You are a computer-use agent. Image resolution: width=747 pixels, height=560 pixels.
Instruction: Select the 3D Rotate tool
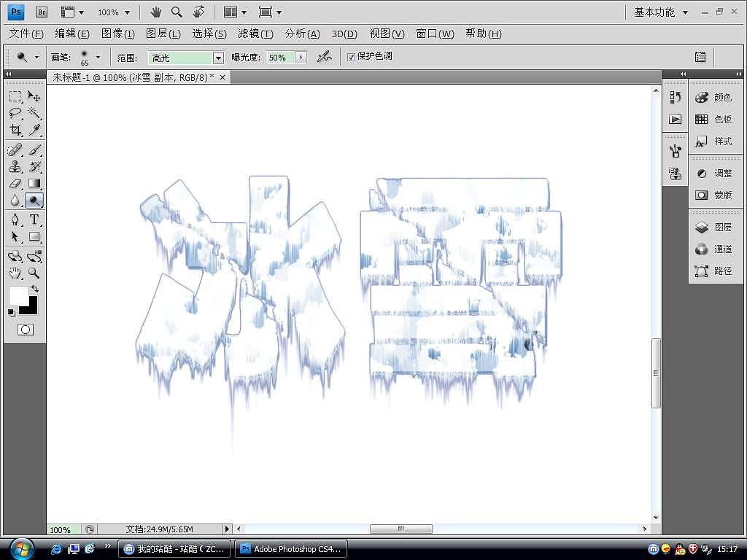pyautogui.click(x=15, y=257)
